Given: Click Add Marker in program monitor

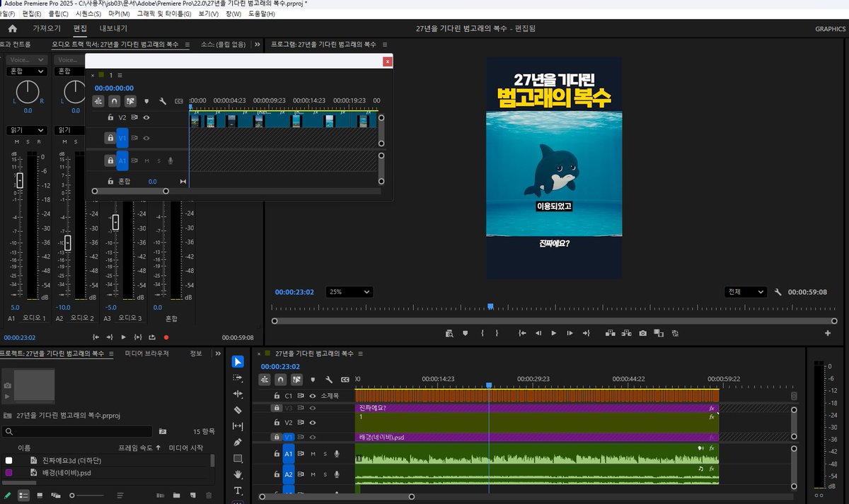Looking at the screenshot, I should [x=466, y=333].
